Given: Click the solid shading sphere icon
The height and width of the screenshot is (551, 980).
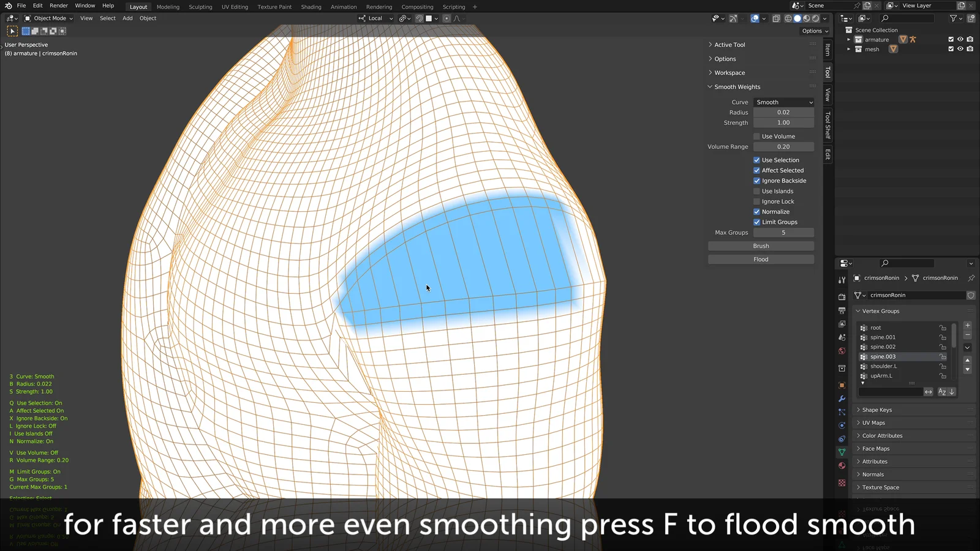Looking at the screenshot, I should tap(797, 18).
